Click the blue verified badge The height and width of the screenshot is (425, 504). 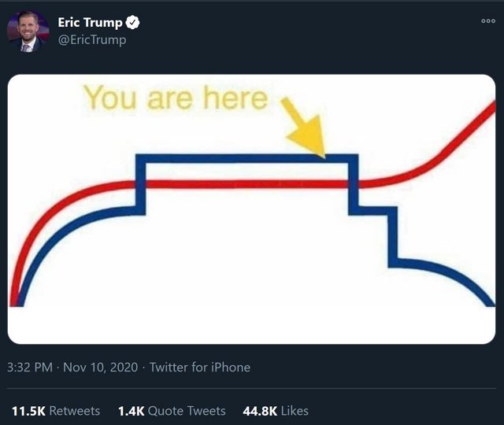[133, 23]
